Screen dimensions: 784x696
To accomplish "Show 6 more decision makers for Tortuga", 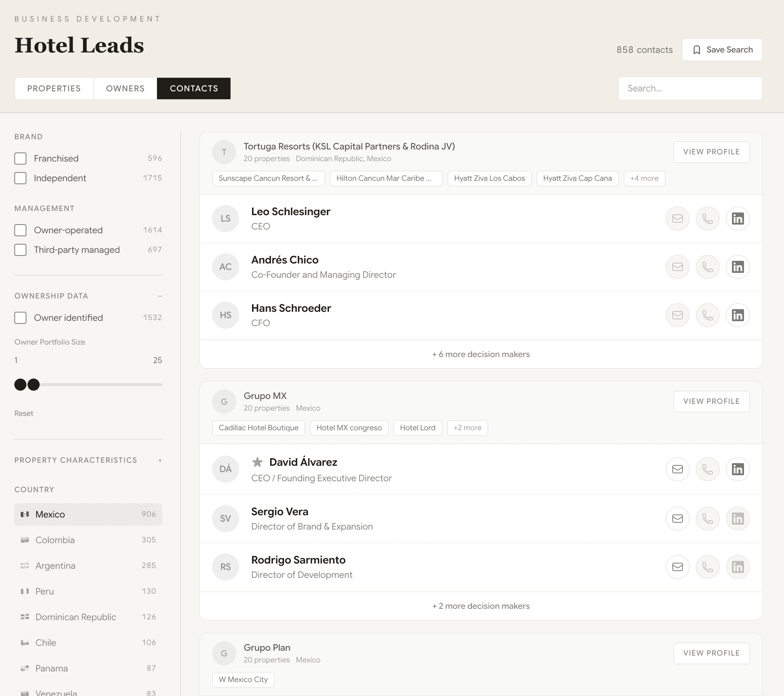I will 481,354.
